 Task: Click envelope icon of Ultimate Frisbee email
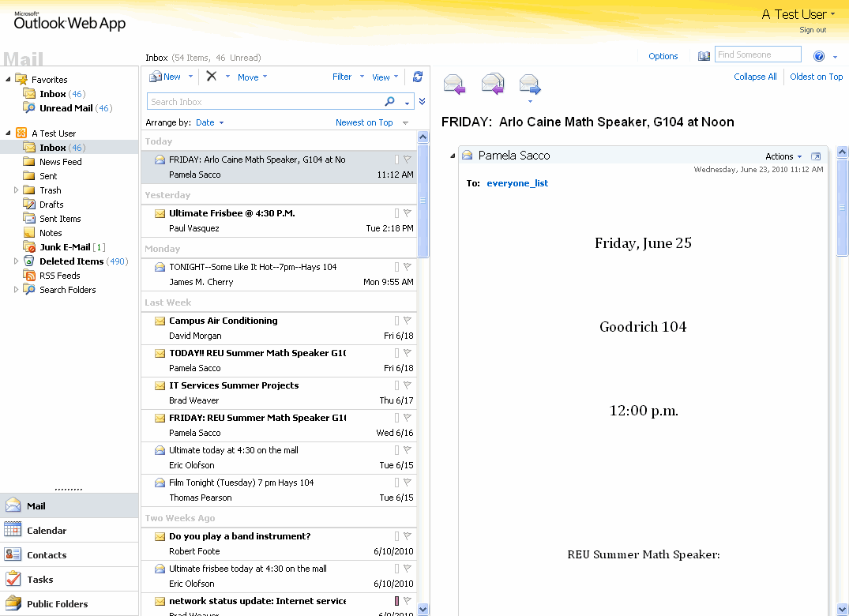point(160,213)
